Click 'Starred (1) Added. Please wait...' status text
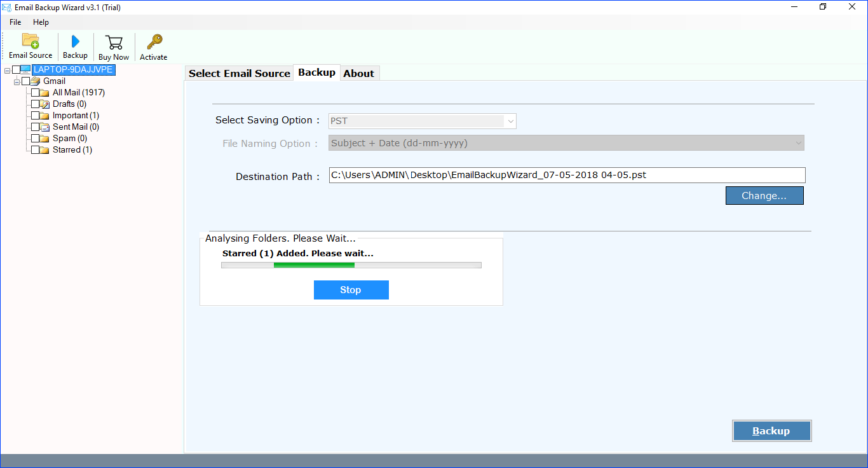Image resolution: width=868 pixels, height=468 pixels. coord(298,253)
